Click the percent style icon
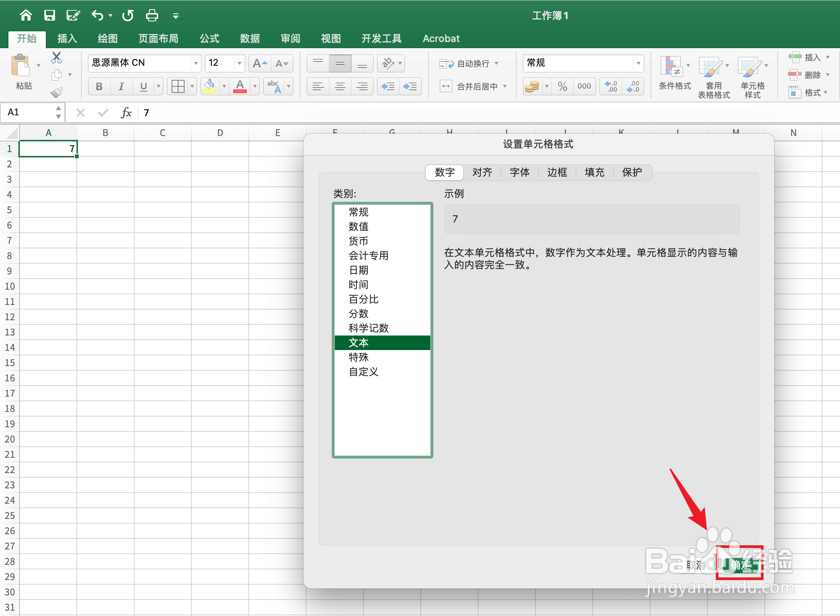Screen dimensions: 840x616 pos(562,86)
